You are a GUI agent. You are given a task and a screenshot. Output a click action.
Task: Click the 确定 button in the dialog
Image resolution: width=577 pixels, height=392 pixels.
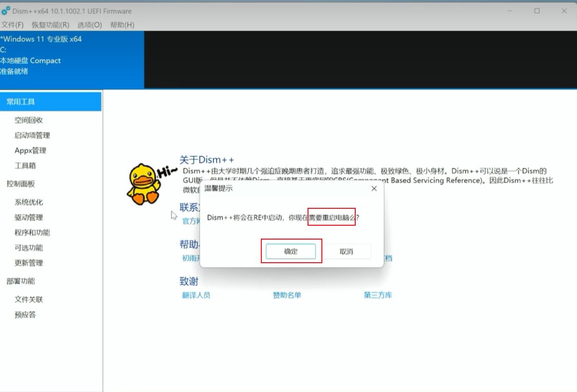coord(291,251)
